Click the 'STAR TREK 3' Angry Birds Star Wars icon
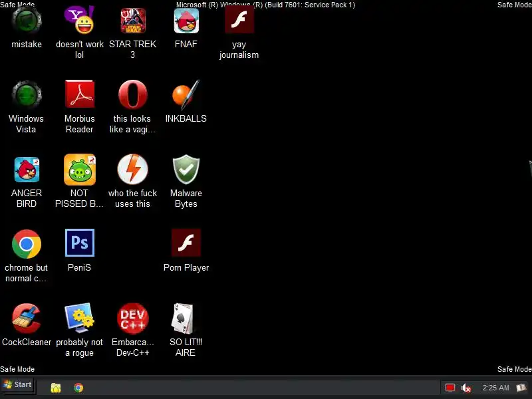The image size is (532, 399). tap(132, 21)
